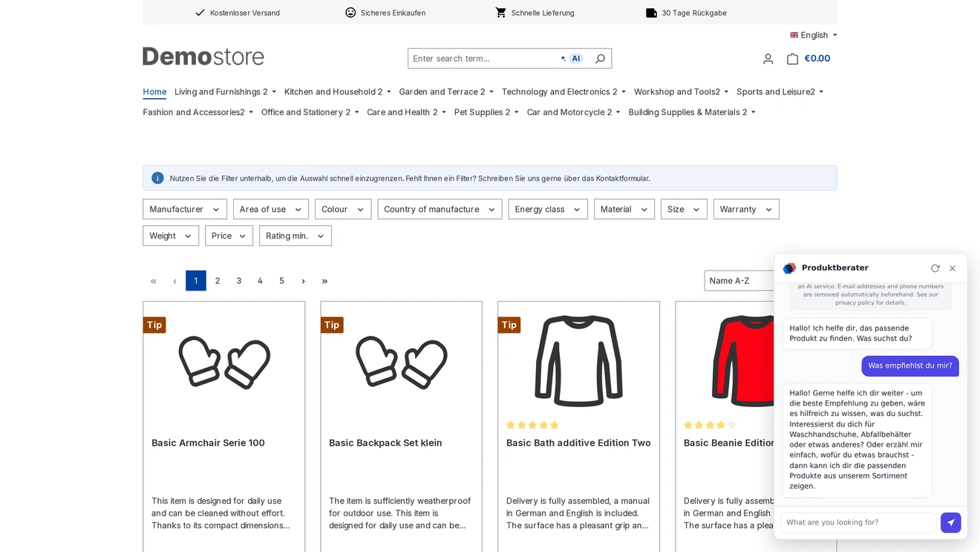
Task: Open Care and Health 2 menu
Action: pyautogui.click(x=406, y=112)
